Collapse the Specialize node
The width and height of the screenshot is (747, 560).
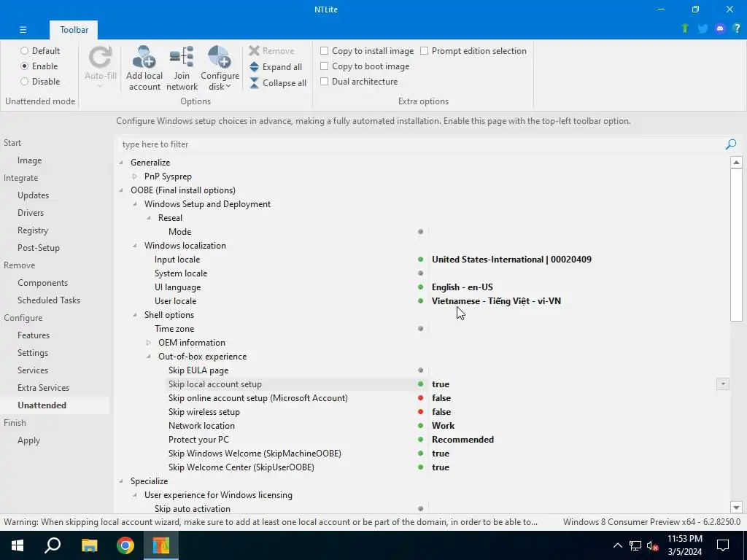coord(121,481)
